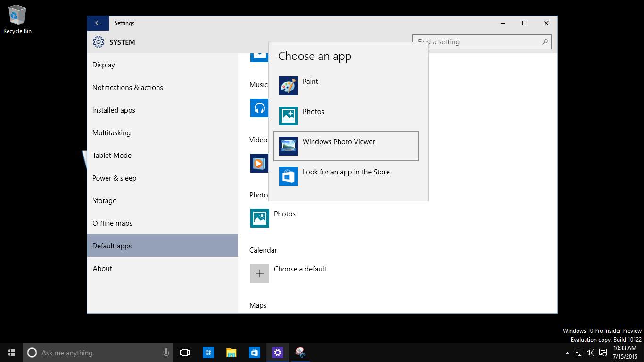Open the volume tray icon
The height and width of the screenshot is (362, 644).
(591, 353)
